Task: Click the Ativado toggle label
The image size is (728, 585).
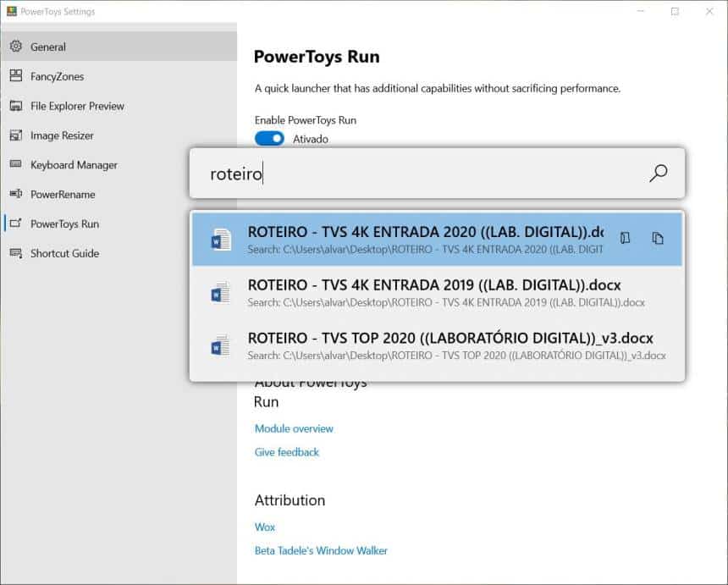Action: 311,139
